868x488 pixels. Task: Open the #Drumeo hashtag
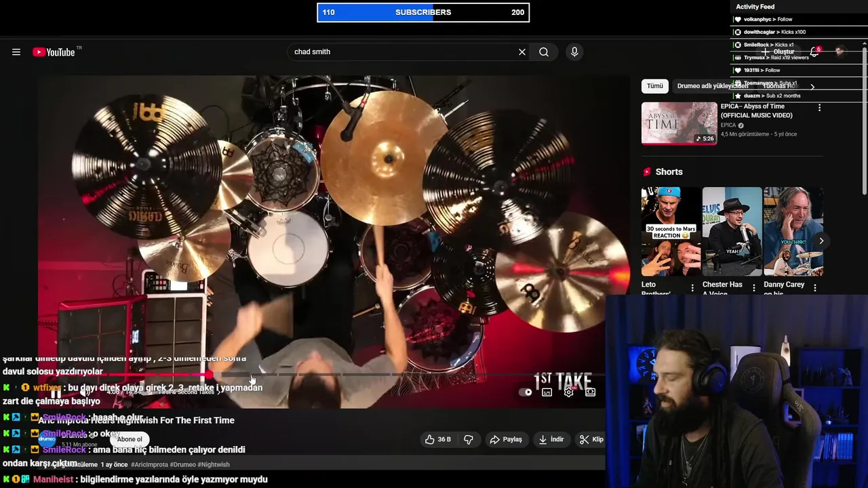coord(182,465)
